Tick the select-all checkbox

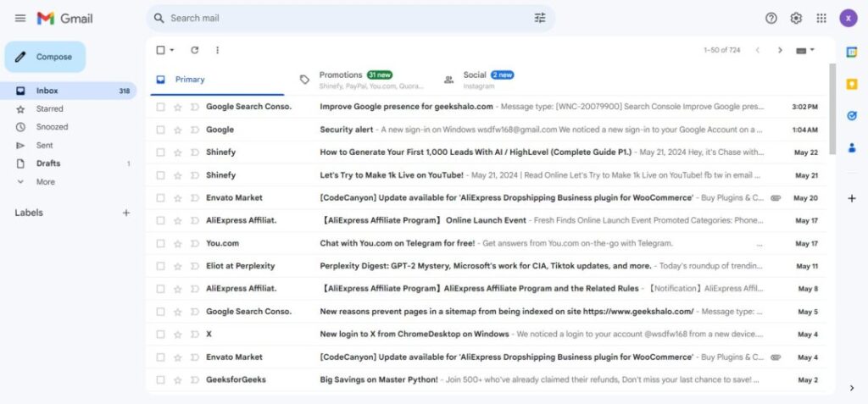click(160, 50)
